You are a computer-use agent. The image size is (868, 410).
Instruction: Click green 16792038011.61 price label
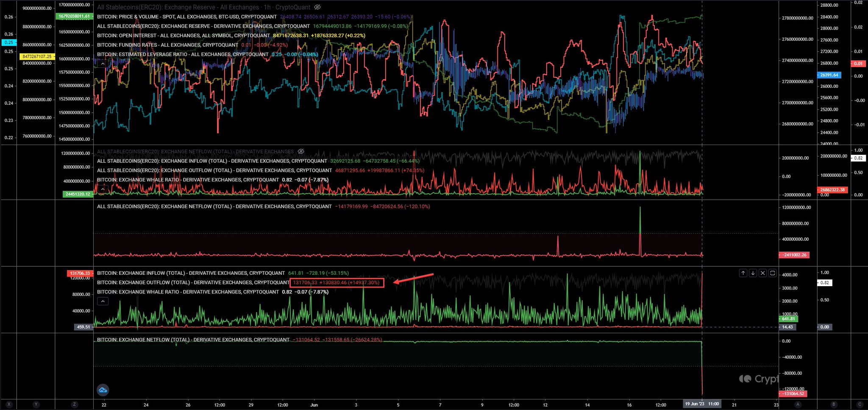click(x=74, y=16)
